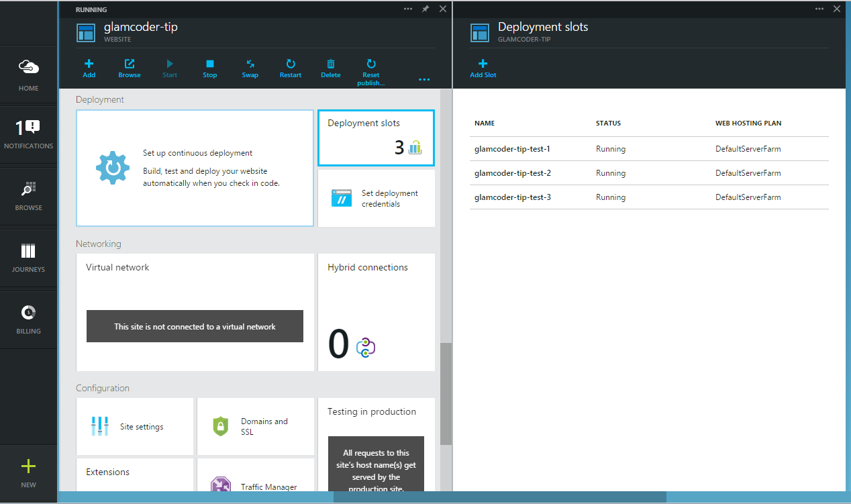Restart the website using the toolbar icon

(x=290, y=68)
